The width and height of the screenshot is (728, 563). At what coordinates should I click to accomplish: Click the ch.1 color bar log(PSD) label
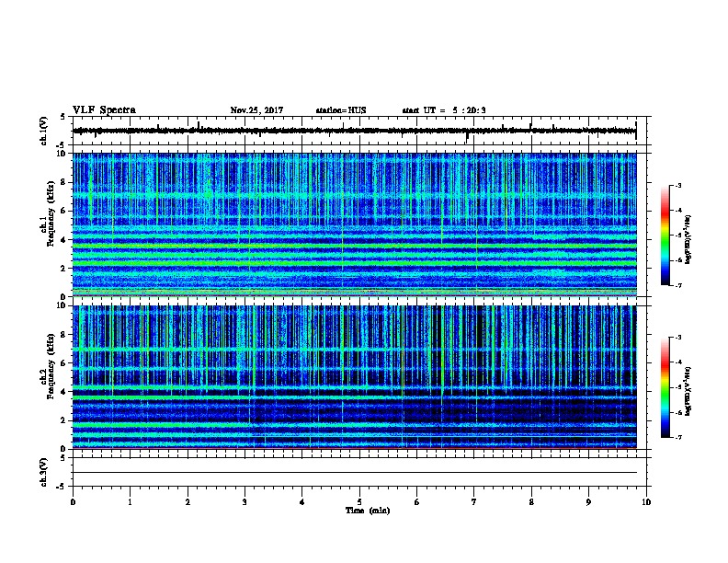(688, 239)
